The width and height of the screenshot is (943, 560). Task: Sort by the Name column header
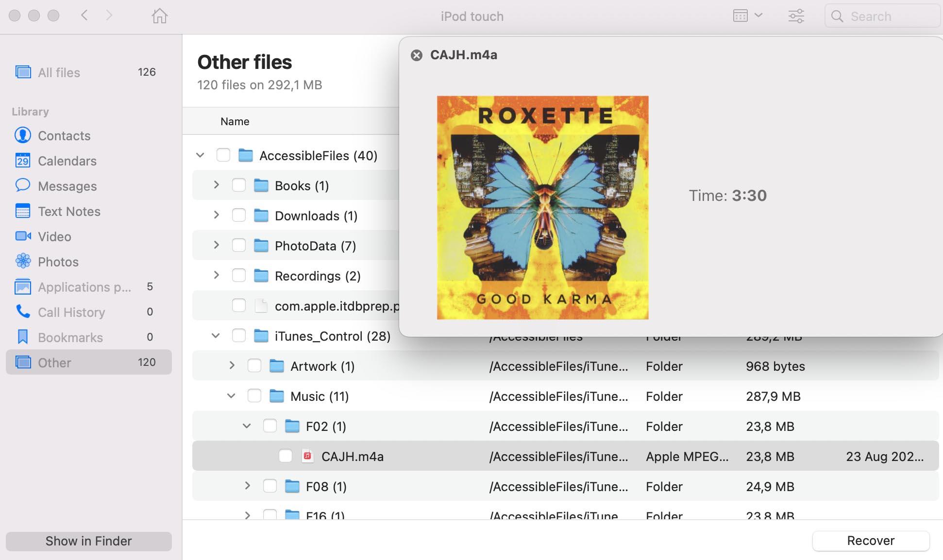[x=235, y=121]
